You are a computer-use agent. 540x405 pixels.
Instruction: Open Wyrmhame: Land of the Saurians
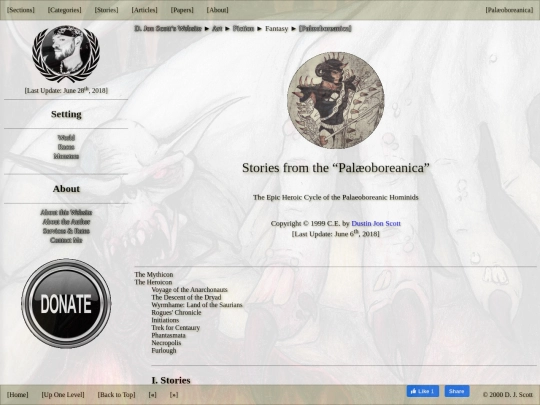point(197,305)
